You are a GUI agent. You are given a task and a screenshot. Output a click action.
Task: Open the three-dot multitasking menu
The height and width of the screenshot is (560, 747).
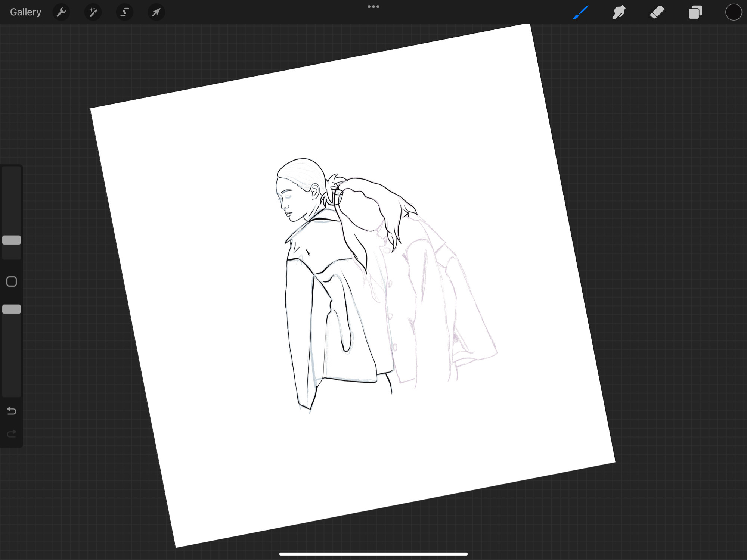pyautogui.click(x=373, y=7)
